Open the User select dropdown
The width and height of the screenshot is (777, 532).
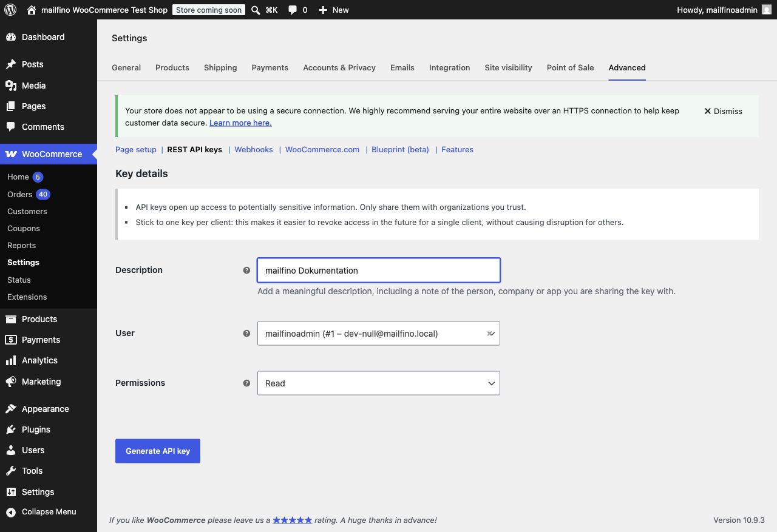(379, 334)
